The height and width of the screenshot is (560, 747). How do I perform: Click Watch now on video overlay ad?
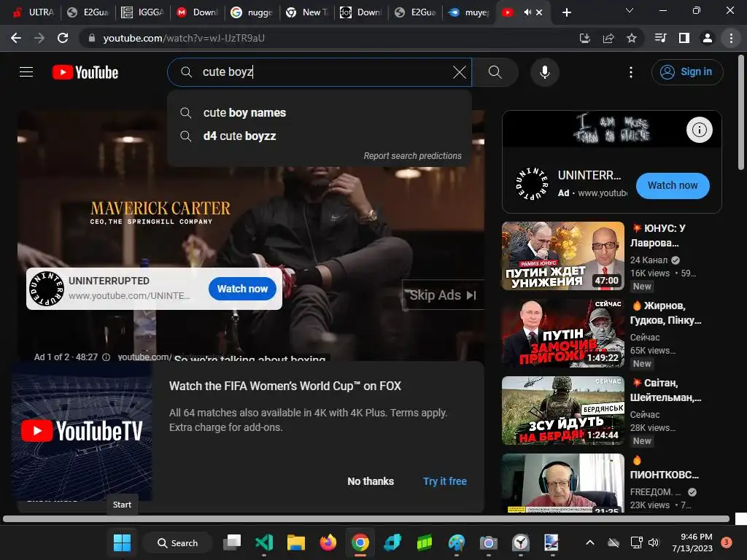pyautogui.click(x=242, y=289)
